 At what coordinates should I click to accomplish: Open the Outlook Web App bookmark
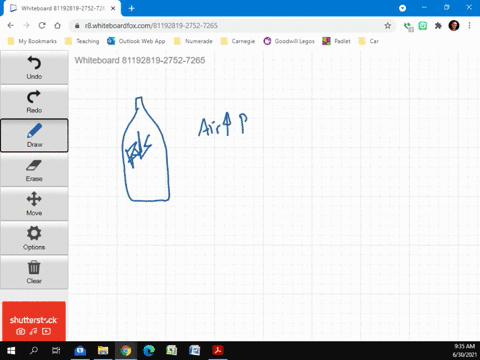pos(136,41)
